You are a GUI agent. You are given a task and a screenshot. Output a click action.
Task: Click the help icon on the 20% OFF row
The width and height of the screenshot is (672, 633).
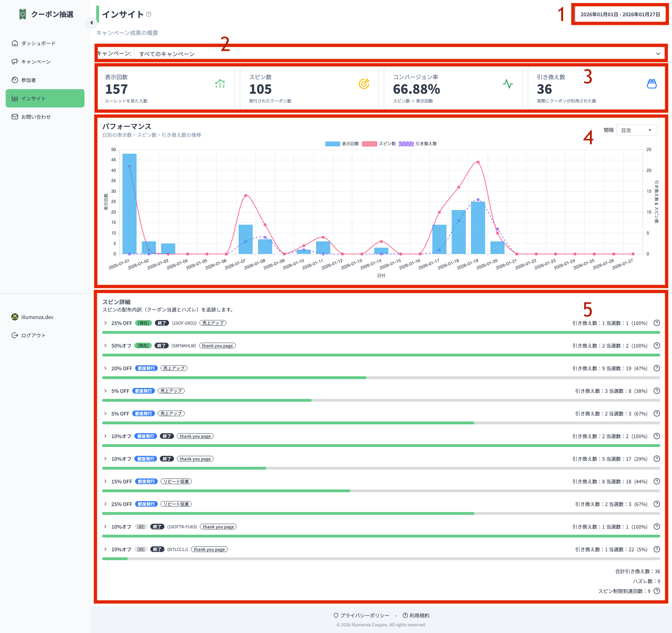[x=656, y=368]
